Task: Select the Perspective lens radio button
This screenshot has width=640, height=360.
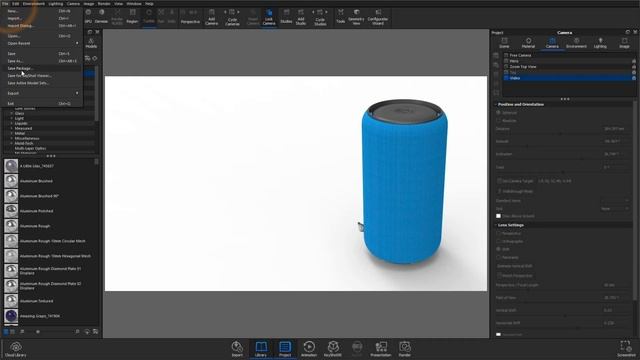Action: (498, 233)
